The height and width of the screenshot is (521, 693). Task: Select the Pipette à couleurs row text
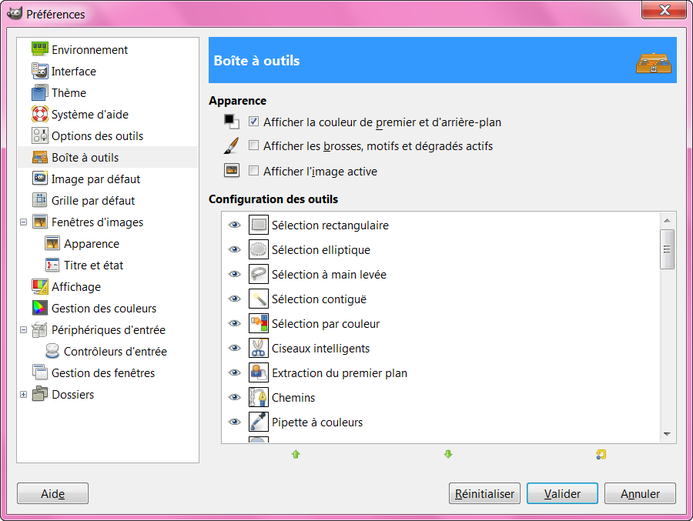tap(317, 422)
